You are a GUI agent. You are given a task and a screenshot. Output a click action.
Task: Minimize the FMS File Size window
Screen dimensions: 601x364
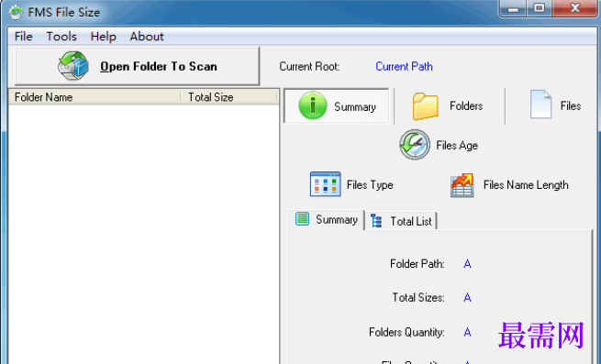[x=513, y=8]
